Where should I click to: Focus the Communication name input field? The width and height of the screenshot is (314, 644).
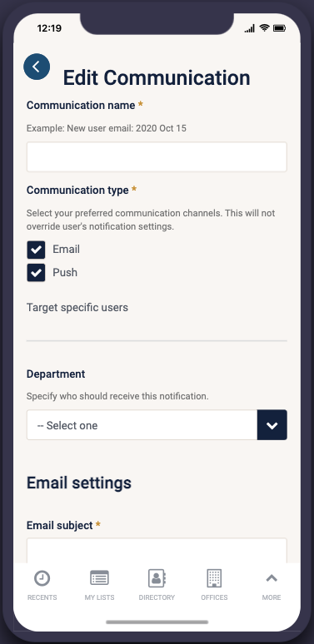pos(157,157)
